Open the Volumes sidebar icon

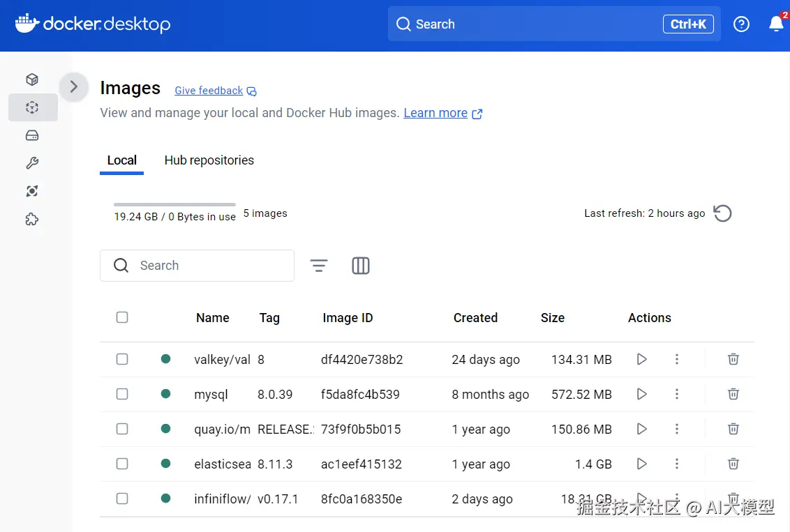tap(32, 135)
